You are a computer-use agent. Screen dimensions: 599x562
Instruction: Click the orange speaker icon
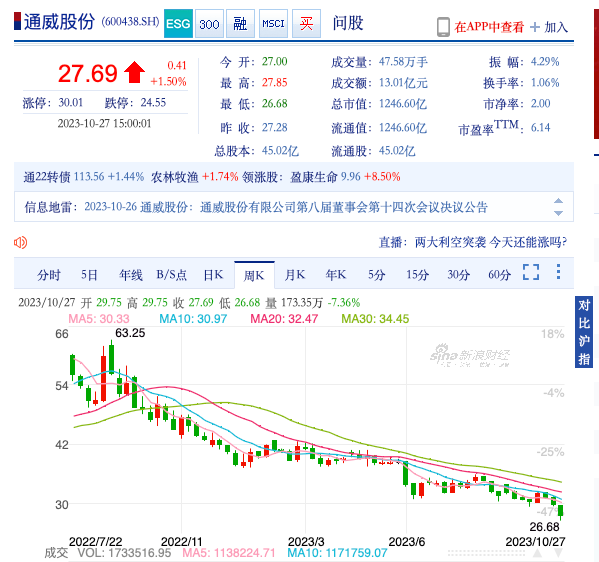click(20, 242)
